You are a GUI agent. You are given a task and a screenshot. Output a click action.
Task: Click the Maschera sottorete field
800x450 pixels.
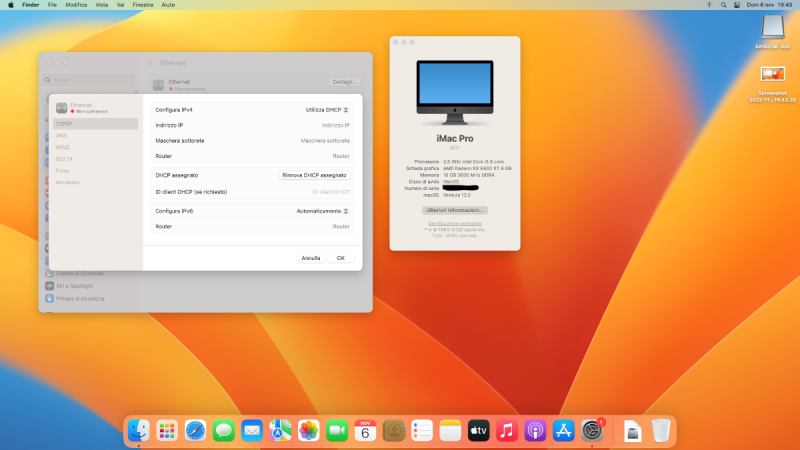(253, 141)
